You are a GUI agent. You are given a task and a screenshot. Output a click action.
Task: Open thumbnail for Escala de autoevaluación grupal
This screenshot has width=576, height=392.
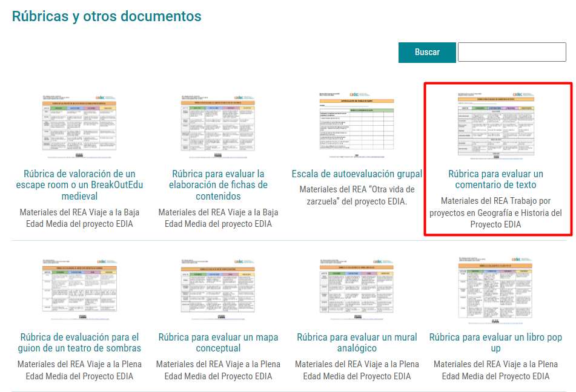click(x=357, y=125)
